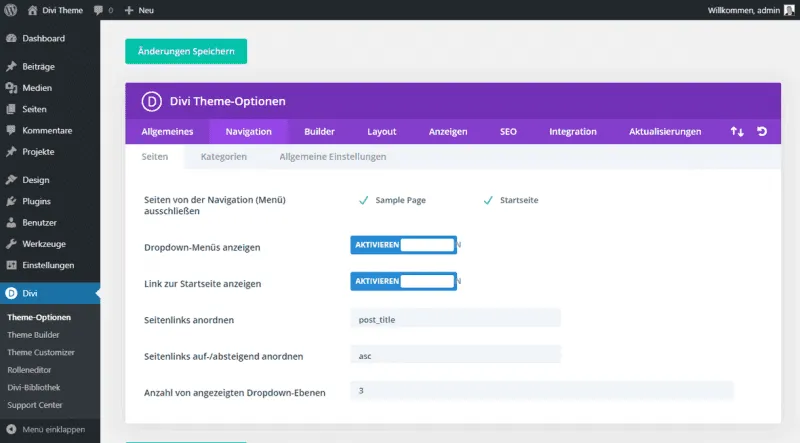Visit the Divi Theme site home icon
This screenshot has width=800, height=443.
(x=32, y=10)
